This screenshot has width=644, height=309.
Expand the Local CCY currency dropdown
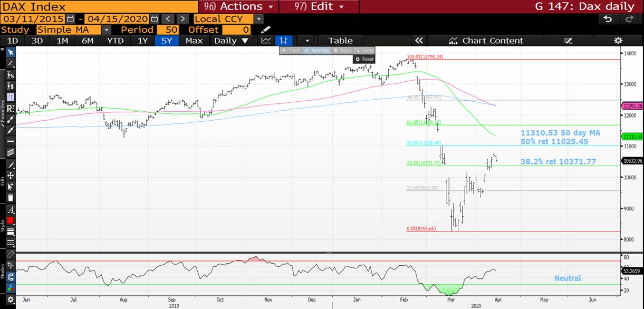(258, 19)
